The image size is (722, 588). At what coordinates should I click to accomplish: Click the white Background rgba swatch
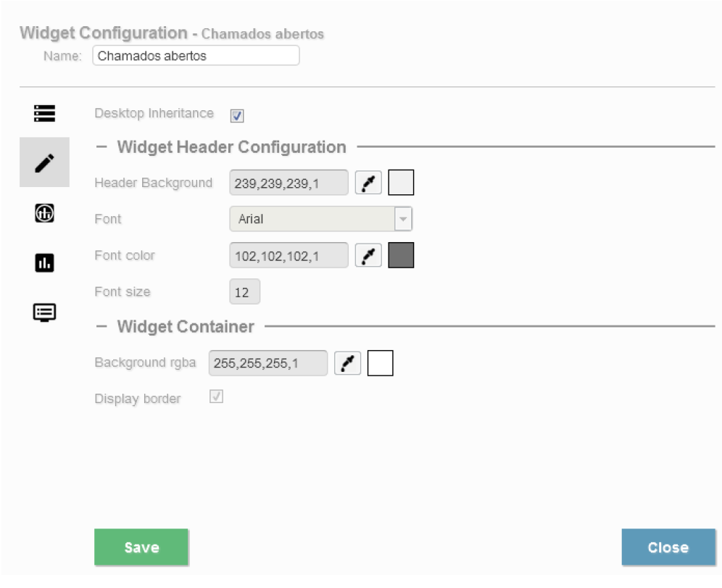(x=380, y=363)
